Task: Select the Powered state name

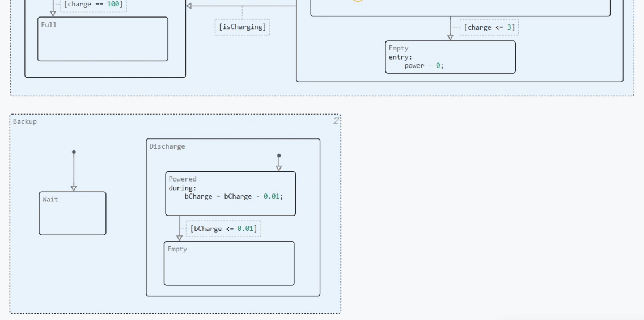Action: 183,179
